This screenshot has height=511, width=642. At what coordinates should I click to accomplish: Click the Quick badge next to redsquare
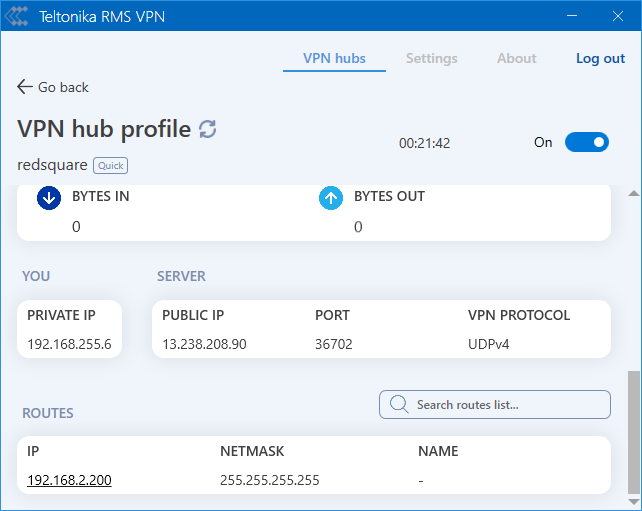coord(111,165)
